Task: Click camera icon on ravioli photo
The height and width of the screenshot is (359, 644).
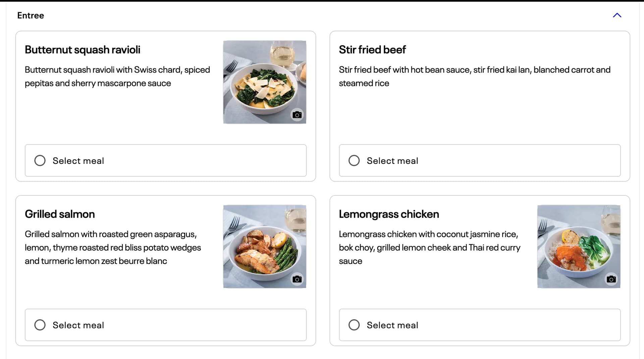Action: (297, 115)
